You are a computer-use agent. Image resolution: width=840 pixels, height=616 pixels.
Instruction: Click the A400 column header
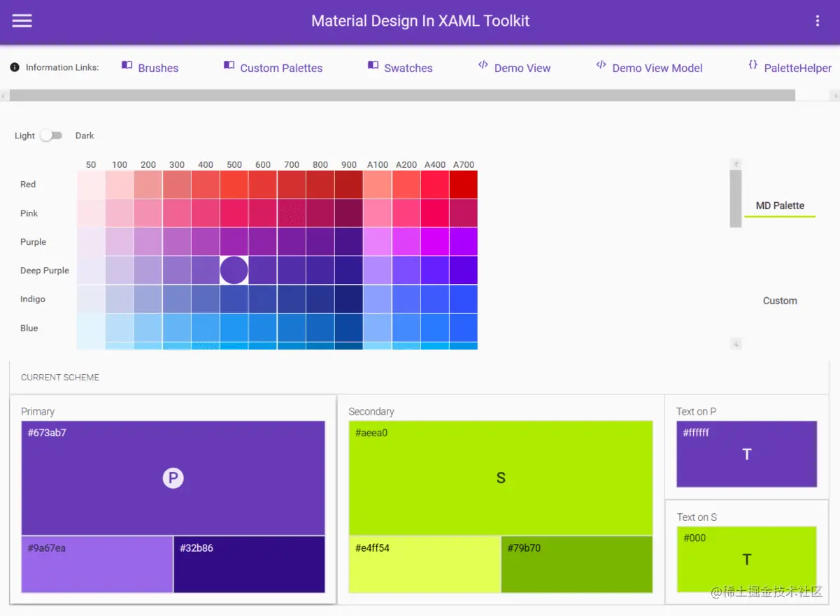point(435,165)
